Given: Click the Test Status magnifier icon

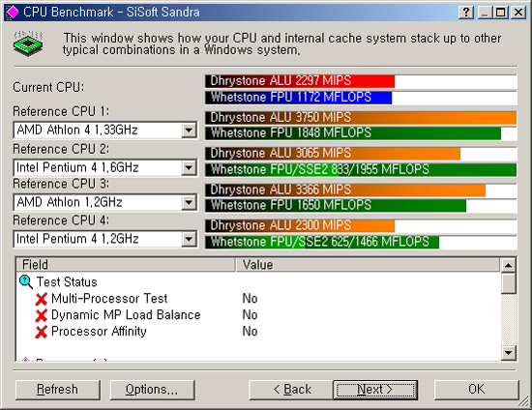Looking at the screenshot, I should click(x=26, y=281).
